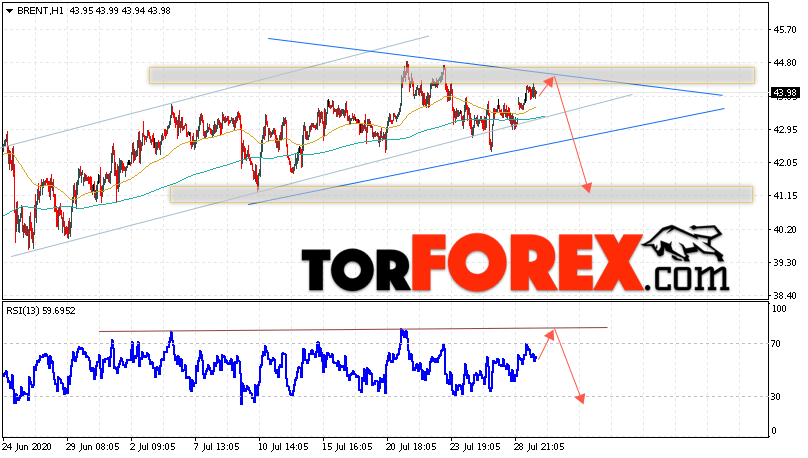This screenshot has height=458, width=808.
Task: Click the 24 Jun 2020 date label
Action: point(27,447)
